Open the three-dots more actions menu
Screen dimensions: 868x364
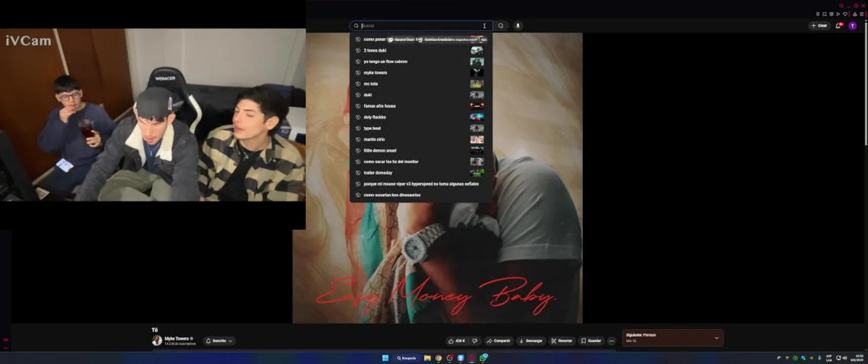coord(612,341)
